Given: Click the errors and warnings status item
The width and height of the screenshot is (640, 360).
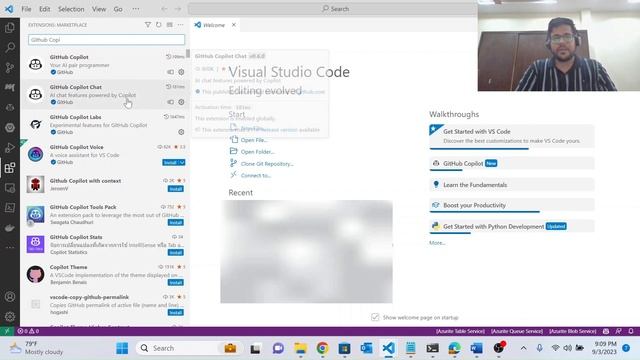Looking at the screenshot, I should (x=28, y=331).
